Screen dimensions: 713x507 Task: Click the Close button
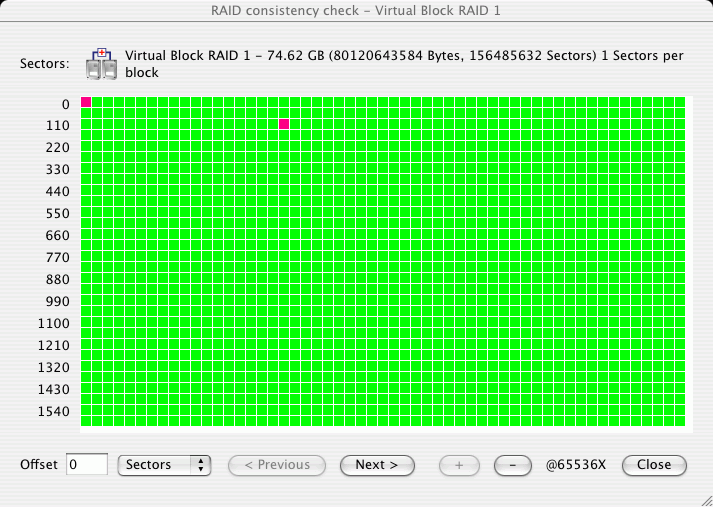(654, 465)
